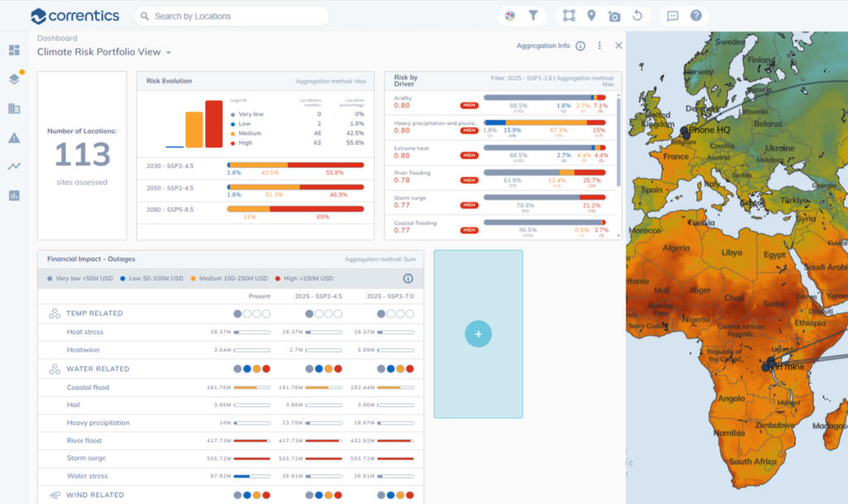Select the 2080 - SSP5-8.5 scenario row
Image resolution: width=848 pixels, height=504 pixels.
[x=255, y=213]
